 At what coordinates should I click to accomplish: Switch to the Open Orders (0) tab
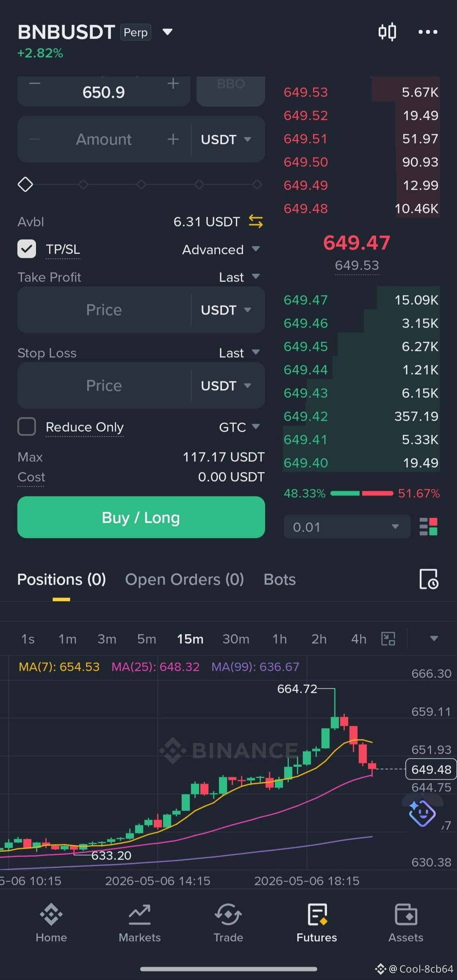[x=185, y=579]
